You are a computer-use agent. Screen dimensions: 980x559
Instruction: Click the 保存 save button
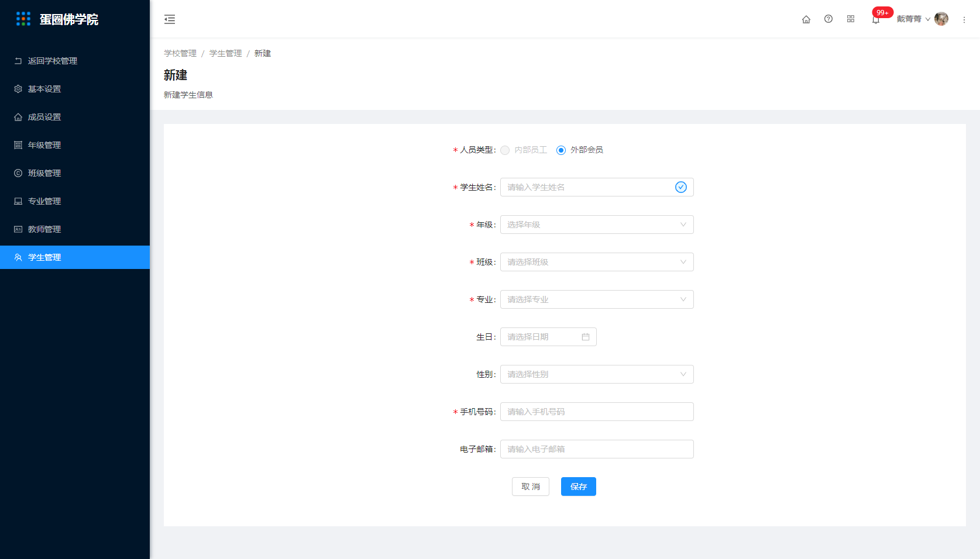(x=579, y=486)
